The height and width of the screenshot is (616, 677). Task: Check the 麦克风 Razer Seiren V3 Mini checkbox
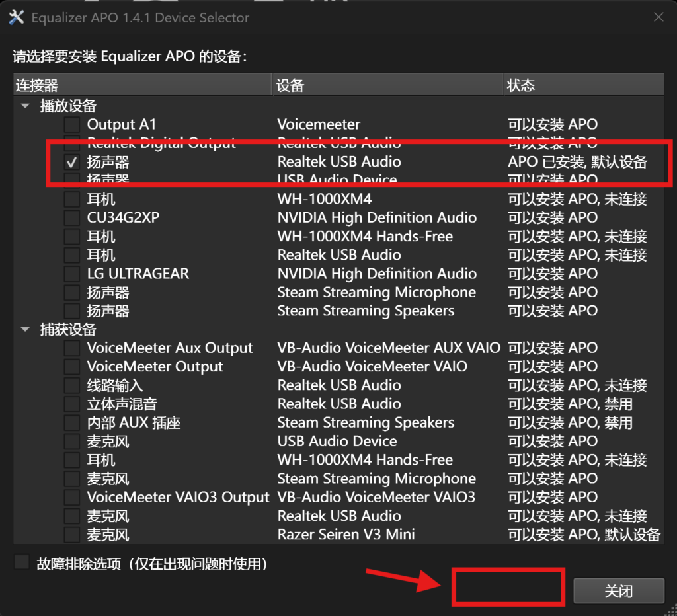pos(71,535)
